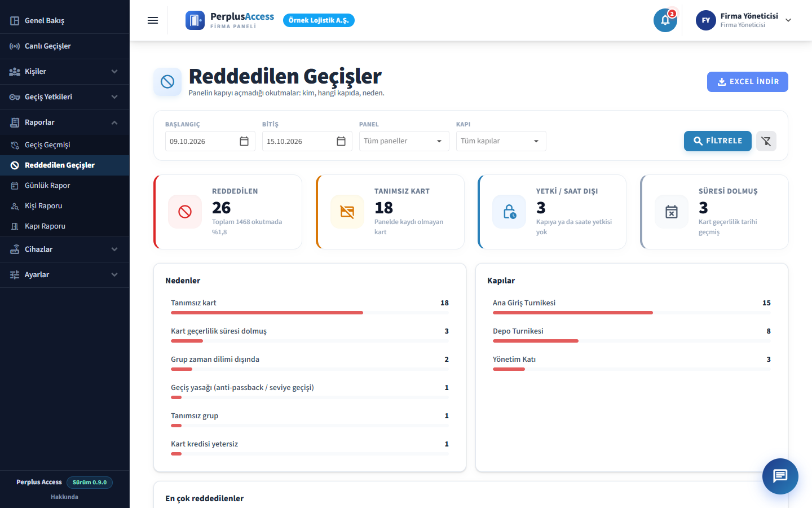This screenshot has height=508, width=812.
Task: Click 'Grup zaman dilimi dışında' reason
Action: click(x=215, y=360)
